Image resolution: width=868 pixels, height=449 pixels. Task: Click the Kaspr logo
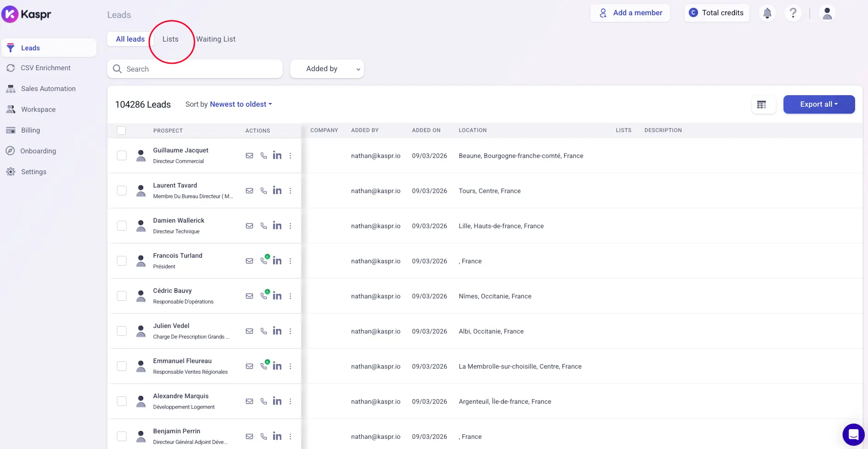[x=26, y=14]
